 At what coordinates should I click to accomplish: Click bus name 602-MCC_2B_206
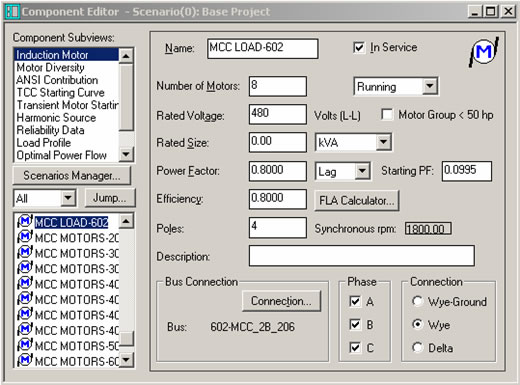(x=252, y=327)
